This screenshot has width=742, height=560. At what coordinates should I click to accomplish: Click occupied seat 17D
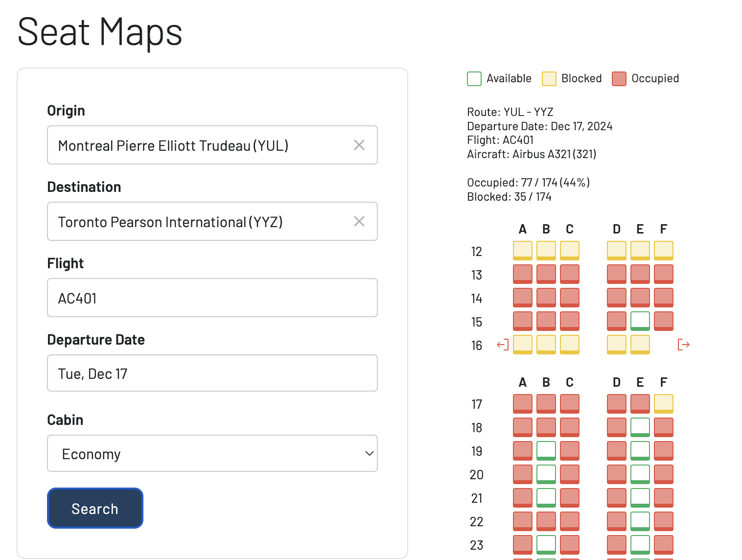[617, 403]
